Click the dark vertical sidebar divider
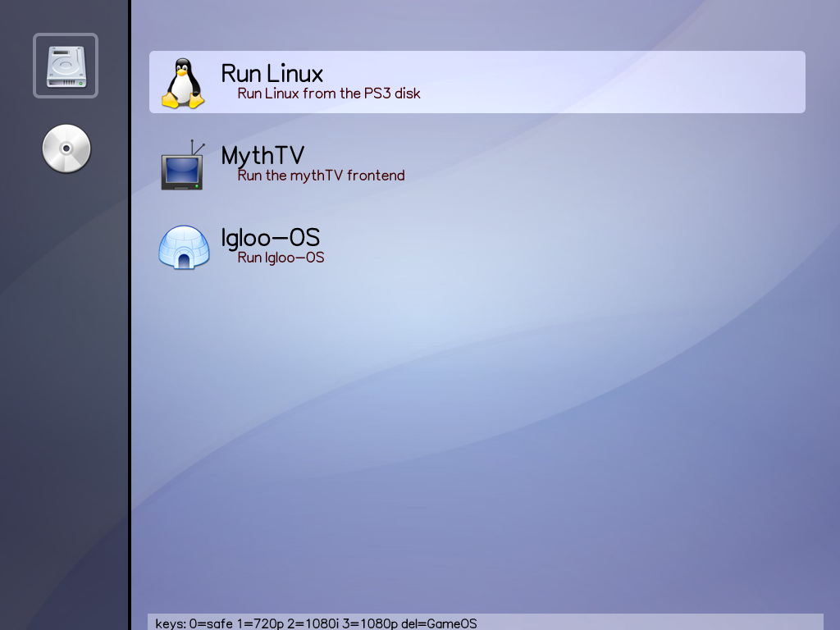 tap(130, 328)
